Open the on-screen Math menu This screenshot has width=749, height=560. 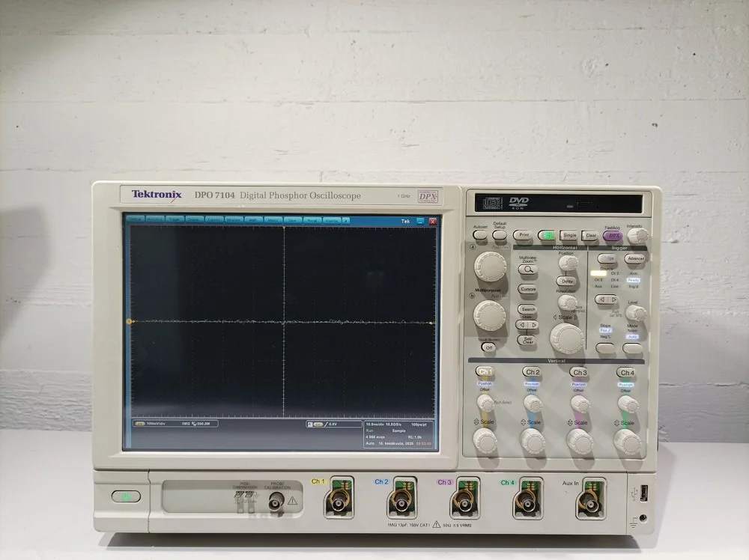(254, 220)
